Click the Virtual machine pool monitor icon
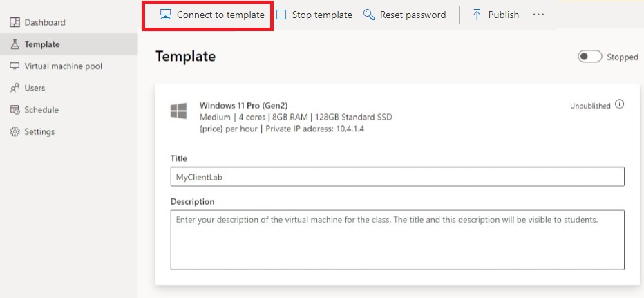The image size is (644, 298). tap(15, 66)
